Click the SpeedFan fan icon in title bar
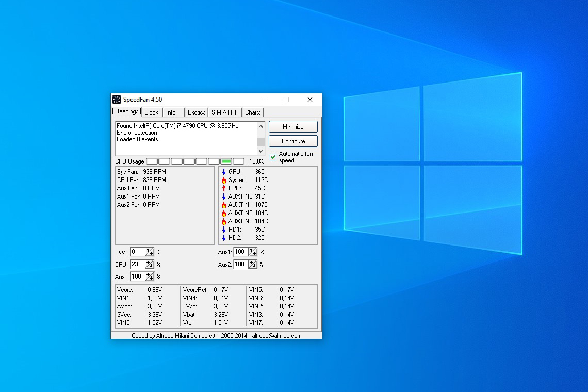This screenshot has width=588, height=392. [x=117, y=100]
